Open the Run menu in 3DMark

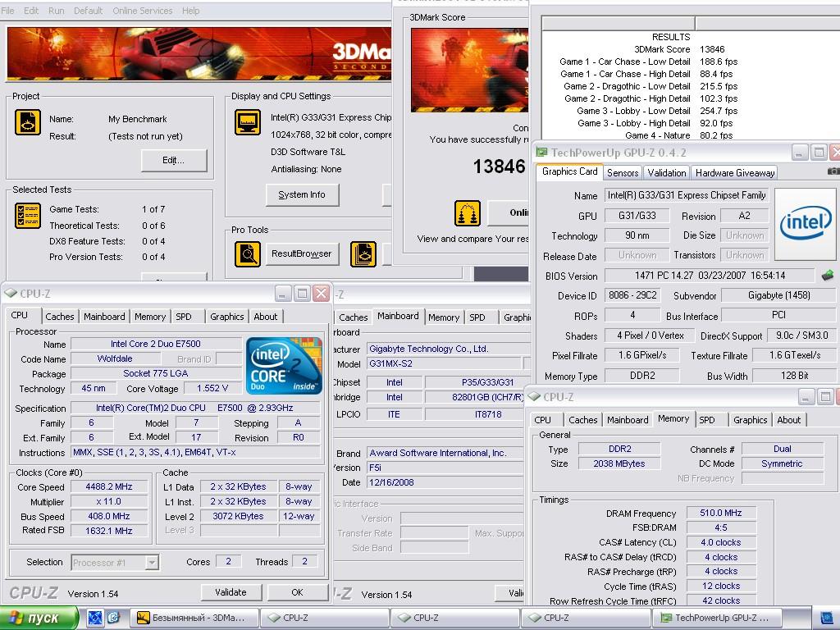pyautogui.click(x=57, y=11)
